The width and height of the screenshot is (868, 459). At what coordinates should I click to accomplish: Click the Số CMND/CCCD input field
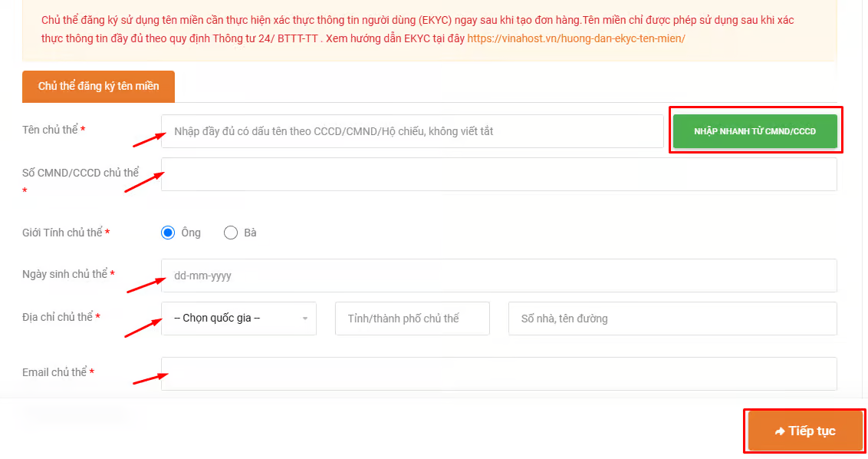[498, 174]
